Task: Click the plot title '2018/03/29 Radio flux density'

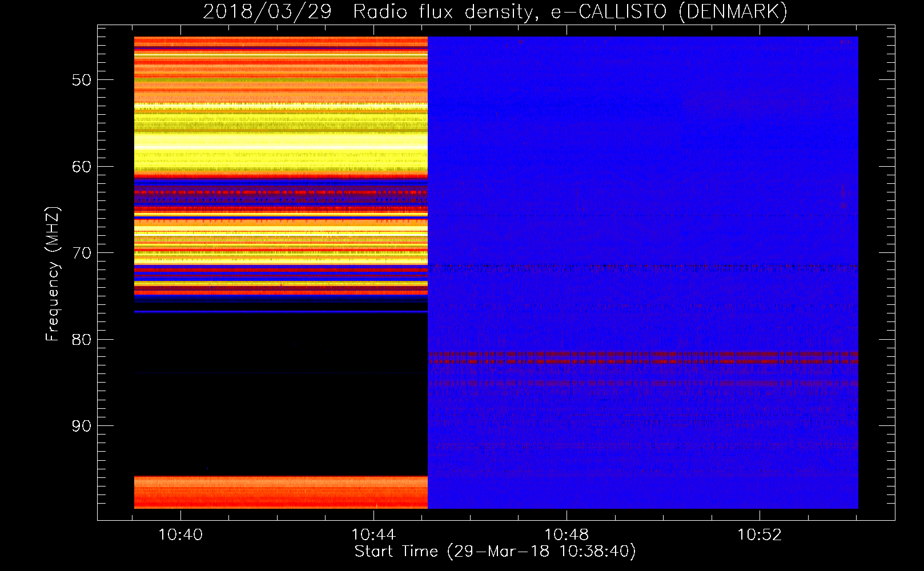Action: click(495, 11)
